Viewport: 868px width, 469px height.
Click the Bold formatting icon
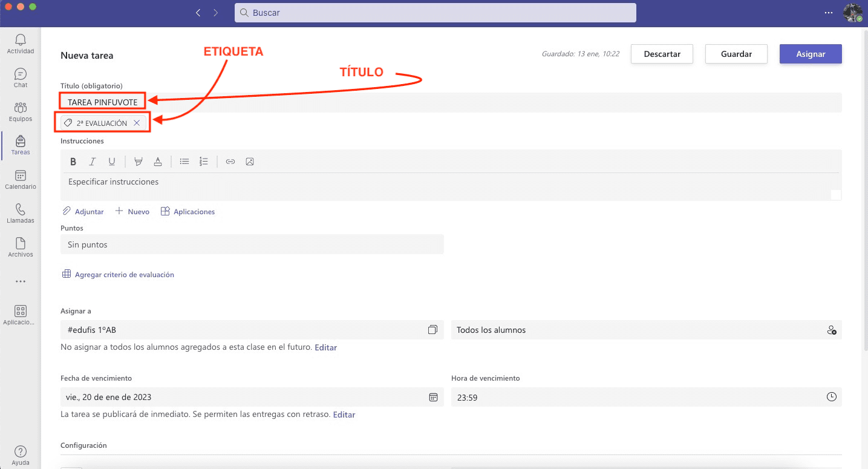[73, 162]
